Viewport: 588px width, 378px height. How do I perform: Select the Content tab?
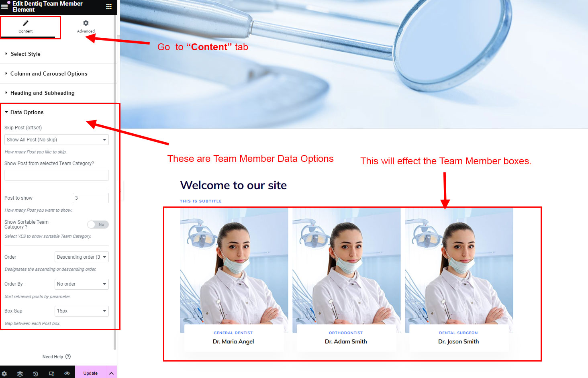pos(26,27)
